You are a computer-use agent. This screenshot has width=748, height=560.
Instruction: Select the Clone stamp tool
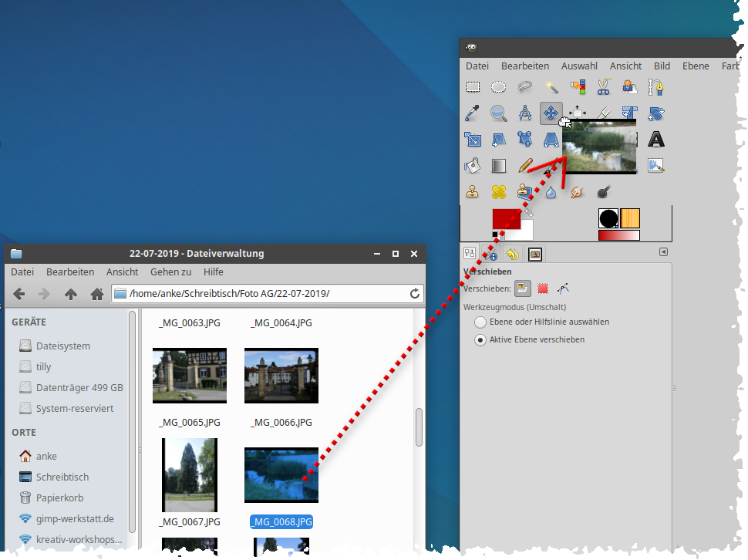(x=473, y=192)
